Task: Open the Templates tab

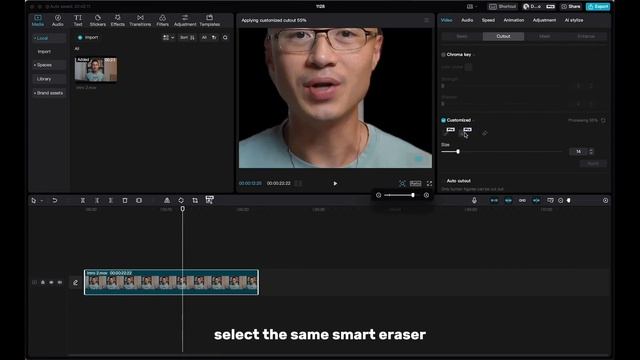Action: coord(209,20)
